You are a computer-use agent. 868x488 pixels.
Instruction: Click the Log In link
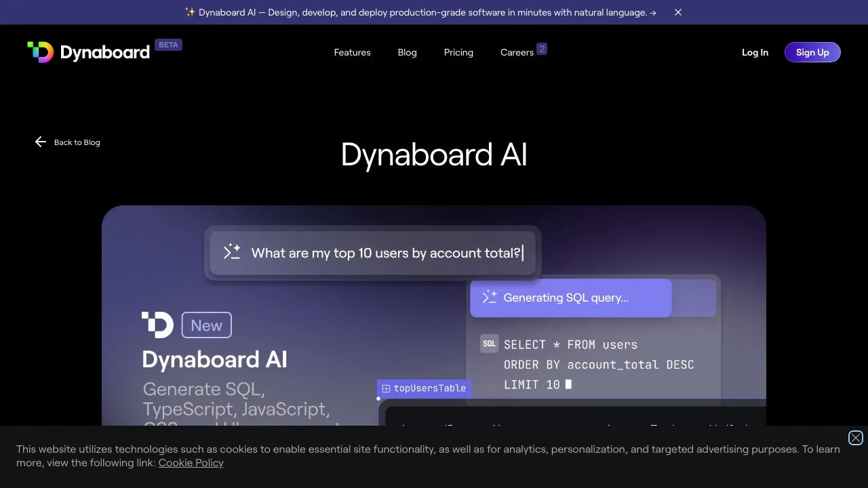point(755,52)
